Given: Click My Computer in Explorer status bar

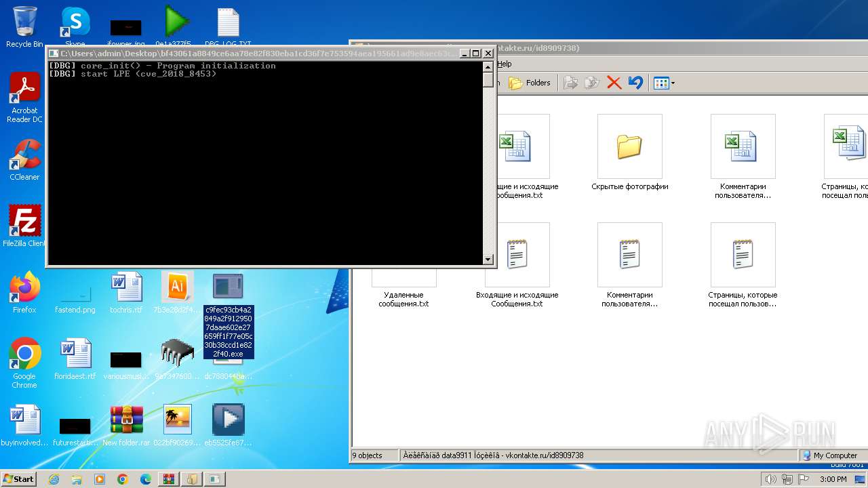Looking at the screenshot, I should tap(830, 455).
